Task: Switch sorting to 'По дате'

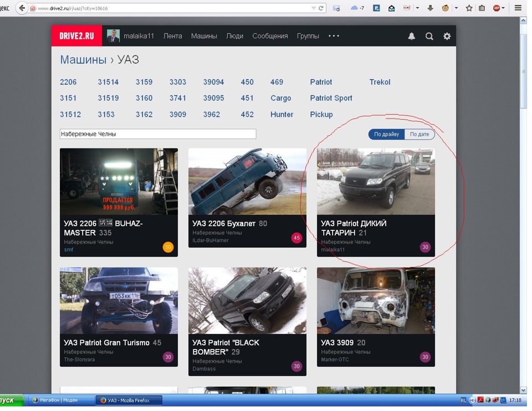Action: click(420, 135)
